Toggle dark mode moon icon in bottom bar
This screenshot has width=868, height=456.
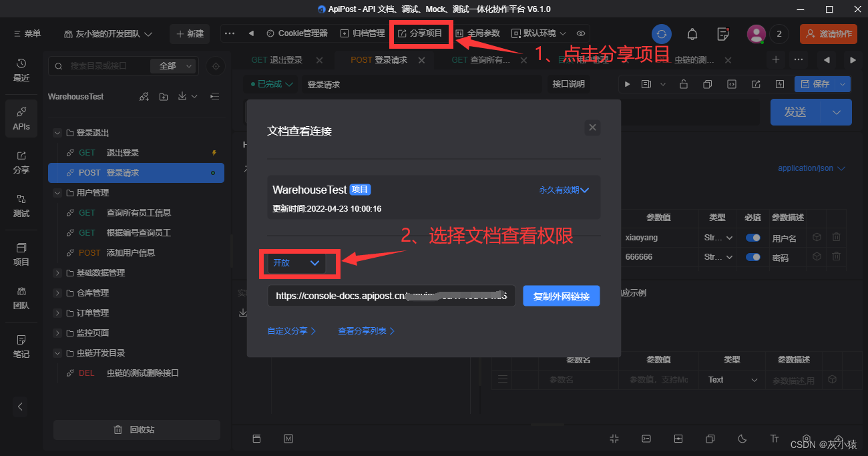pyautogui.click(x=742, y=439)
